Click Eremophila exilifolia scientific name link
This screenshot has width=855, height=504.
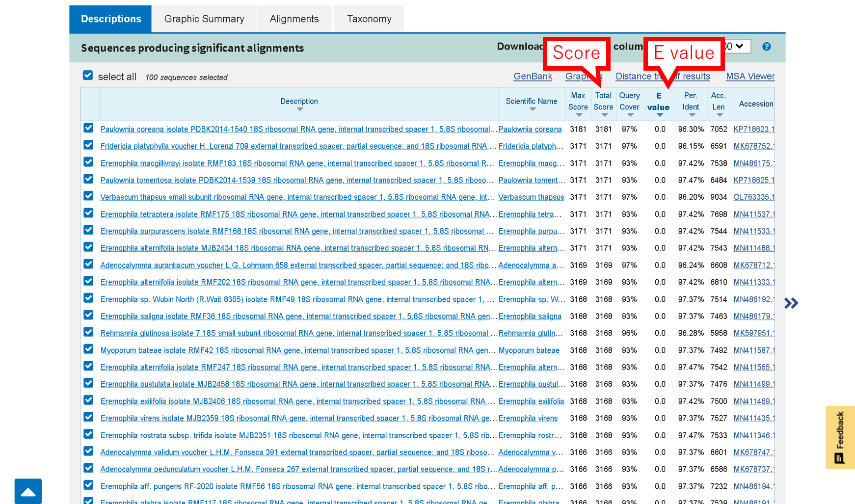[531, 401]
